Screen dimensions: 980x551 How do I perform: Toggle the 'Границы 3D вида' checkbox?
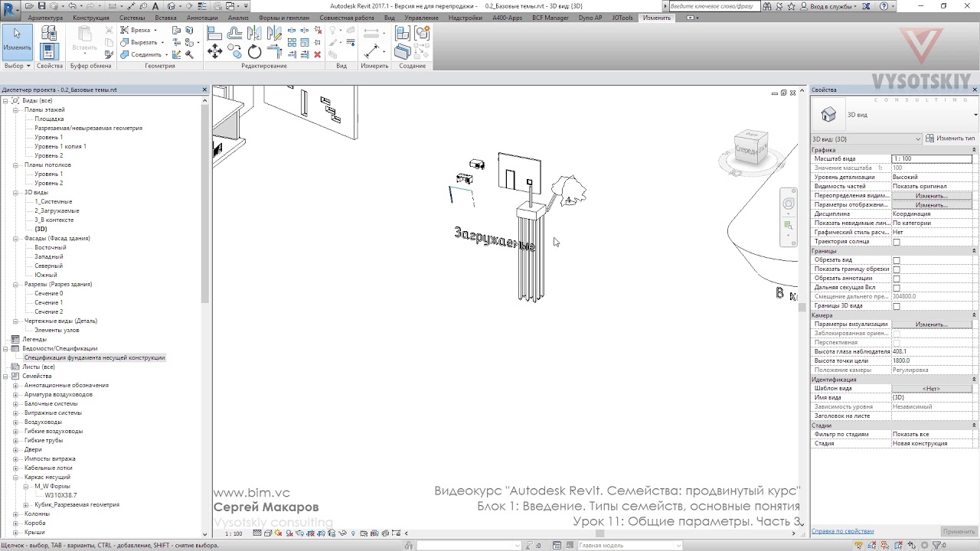click(897, 306)
